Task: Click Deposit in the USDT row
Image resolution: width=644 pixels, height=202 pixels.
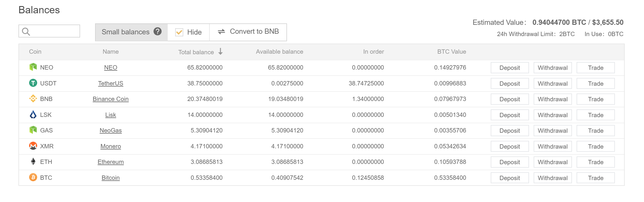Action: (x=510, y=84)
